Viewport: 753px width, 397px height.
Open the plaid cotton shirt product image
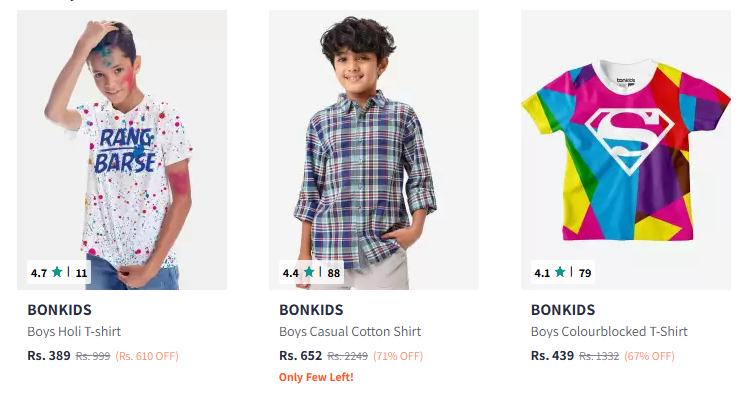[x=374, y=150]
